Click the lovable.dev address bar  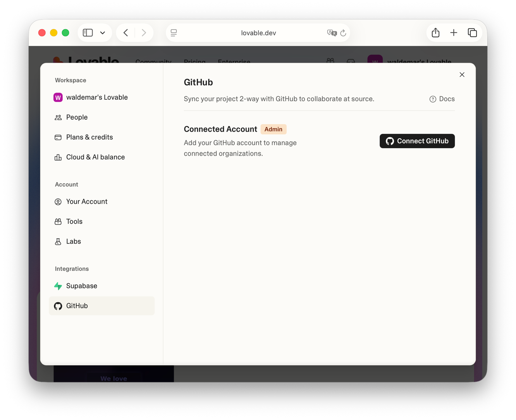click(258, 33)
